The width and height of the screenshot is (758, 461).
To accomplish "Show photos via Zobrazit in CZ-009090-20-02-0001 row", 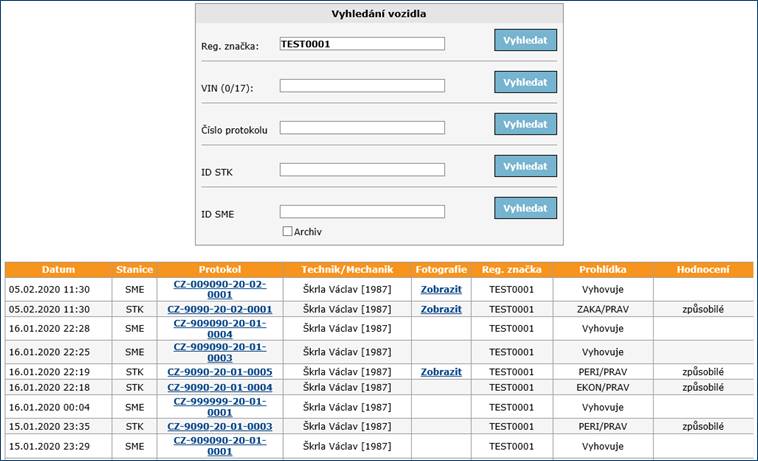I will (441, 289).
